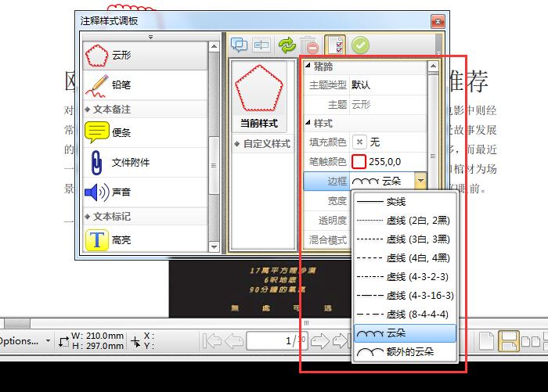The image size is (548, 392).
Task: Collapse the 样式 section
Action: [x=308, y=124]
